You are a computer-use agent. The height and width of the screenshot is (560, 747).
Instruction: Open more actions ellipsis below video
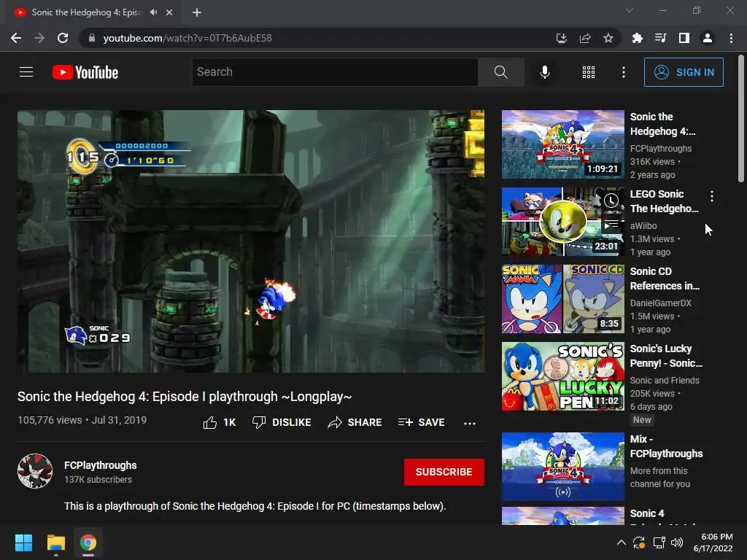click(470, 423)
